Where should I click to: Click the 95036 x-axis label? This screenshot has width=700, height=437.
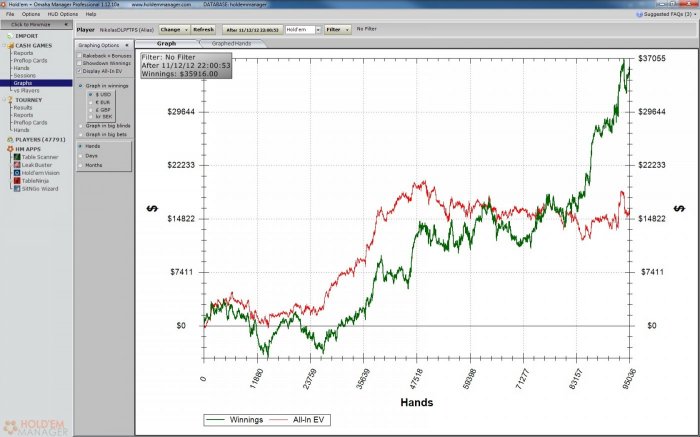(629, 379)
